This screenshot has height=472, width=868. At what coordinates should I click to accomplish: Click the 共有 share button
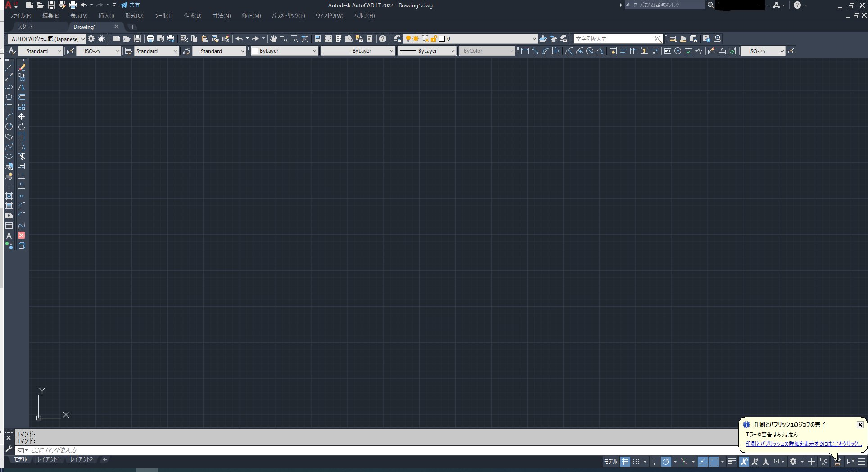[x=130, y=5]
